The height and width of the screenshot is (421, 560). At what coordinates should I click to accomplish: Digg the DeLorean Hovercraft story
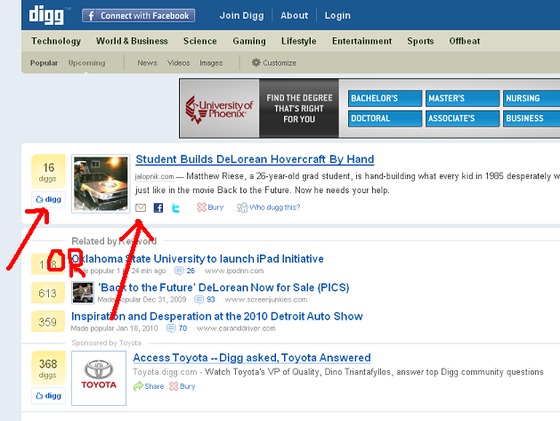[x=48, y=199]
